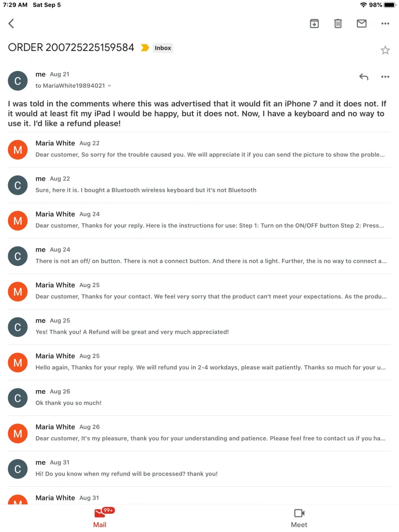This screenshot has width=399, height=532.
Task: Expand recipient details for MariaWhite19894021
Action: pyautogui.click(x=110, y=86)
